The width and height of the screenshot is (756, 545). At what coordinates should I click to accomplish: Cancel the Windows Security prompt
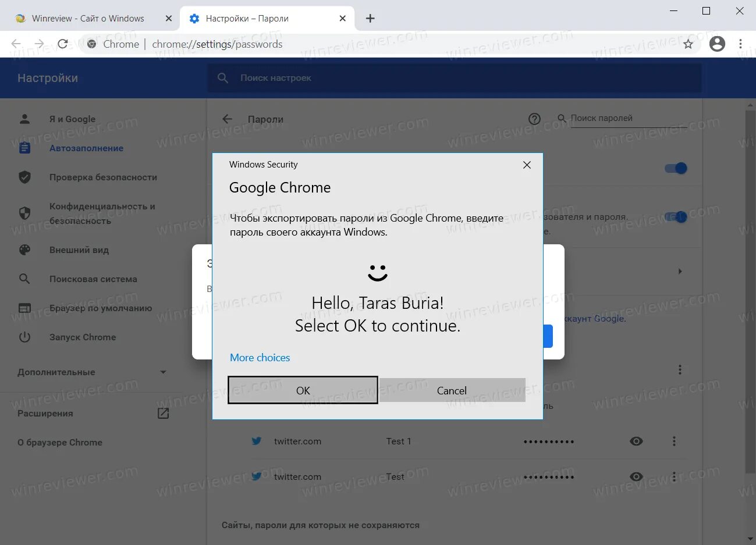coord(452,390)
